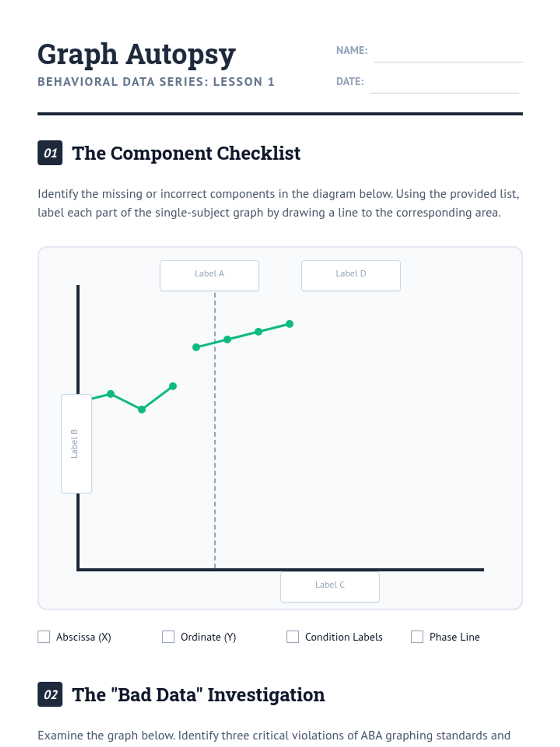This screenshot has width=560, height=747.
Task: Click the Label A box
Action: click(x=210, y=275)
